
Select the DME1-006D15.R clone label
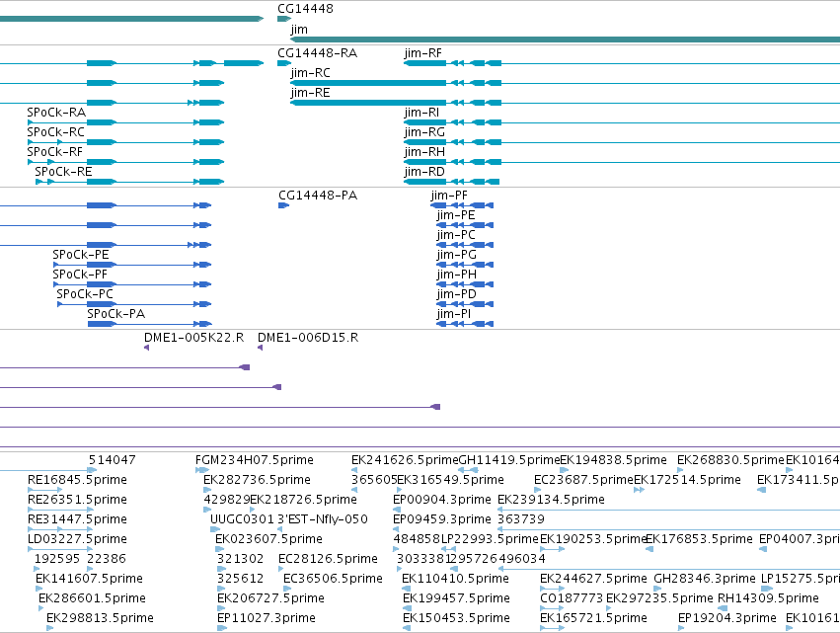(x=308, y=338)
